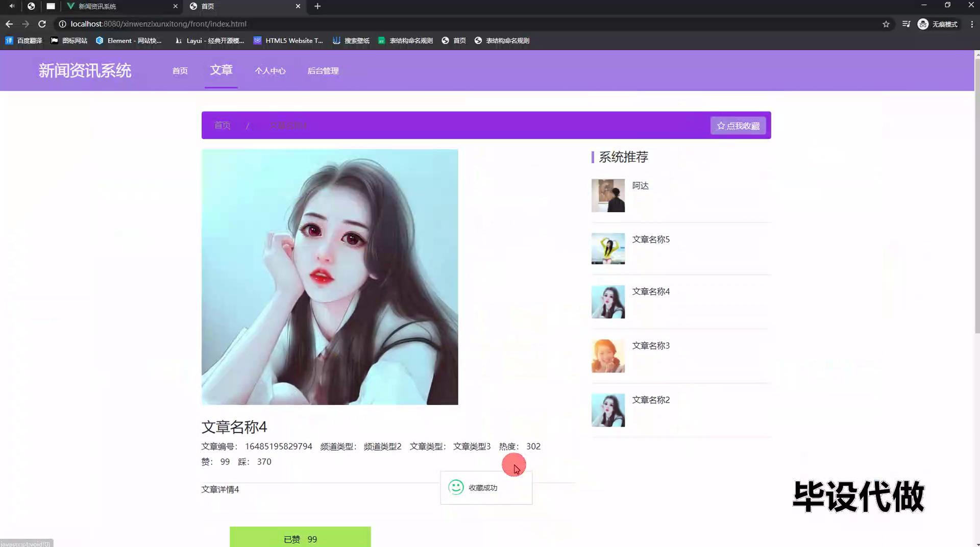Open the Element bookmark
The image size is (980, 547).
pos(129,40)
